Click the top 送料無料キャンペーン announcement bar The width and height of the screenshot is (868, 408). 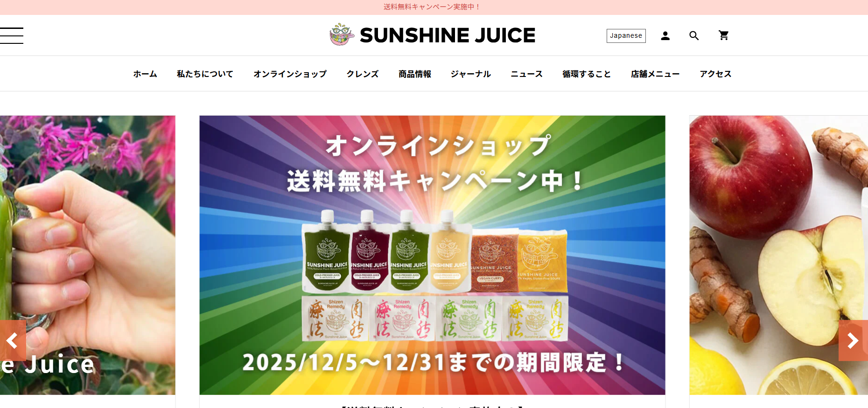pyautogui.click(x=432, y=7)
